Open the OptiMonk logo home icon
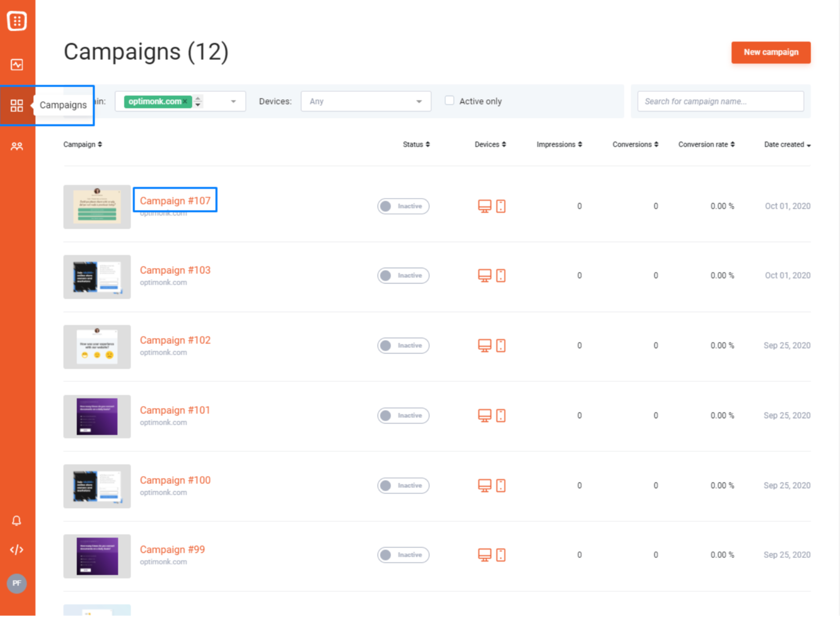The width and height of the screenshot is (840, 626). click(17, 21)
